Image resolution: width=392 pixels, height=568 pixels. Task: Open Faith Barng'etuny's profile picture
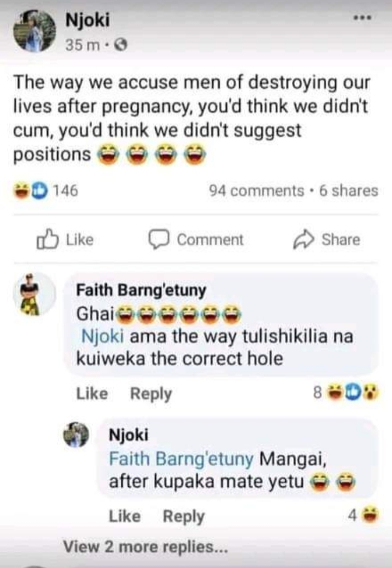tap(34, 294)
